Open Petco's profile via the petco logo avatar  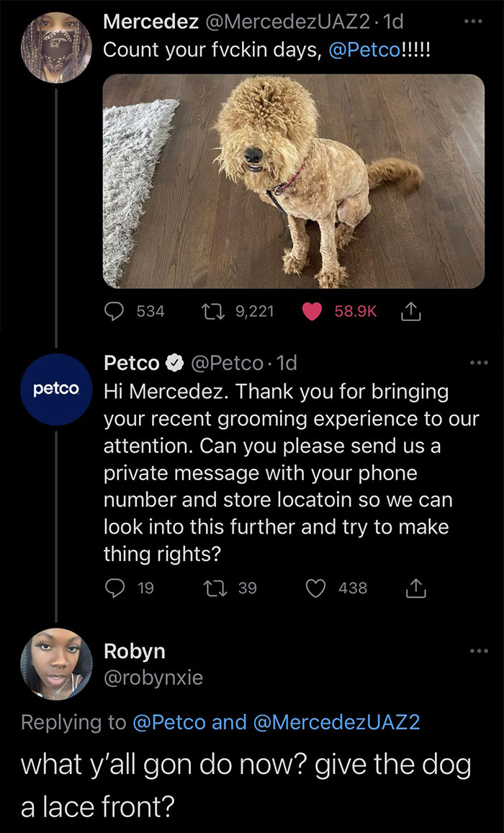(x=56, y=390)
